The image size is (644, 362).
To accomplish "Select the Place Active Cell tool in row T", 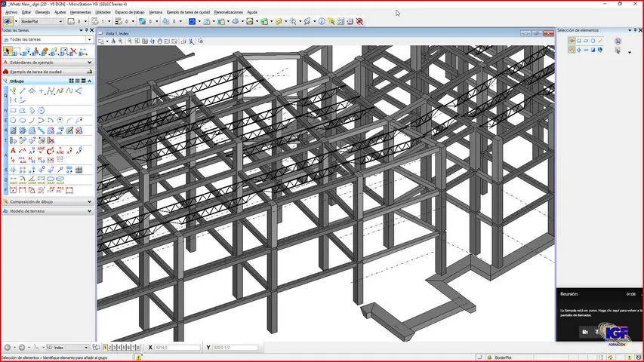I will pos(14,140).
